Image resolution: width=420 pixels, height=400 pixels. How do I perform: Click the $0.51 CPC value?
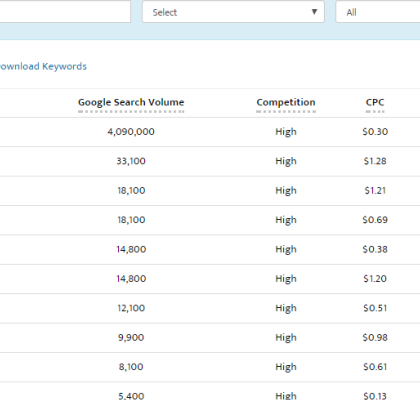click(375, 308)
